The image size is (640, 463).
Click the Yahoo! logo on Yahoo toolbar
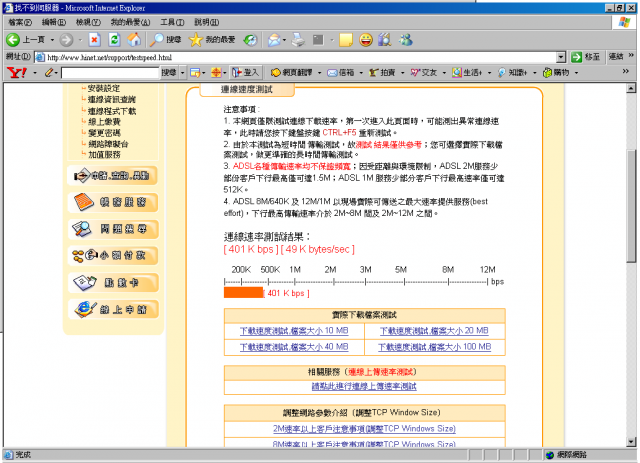coord(15,73)
